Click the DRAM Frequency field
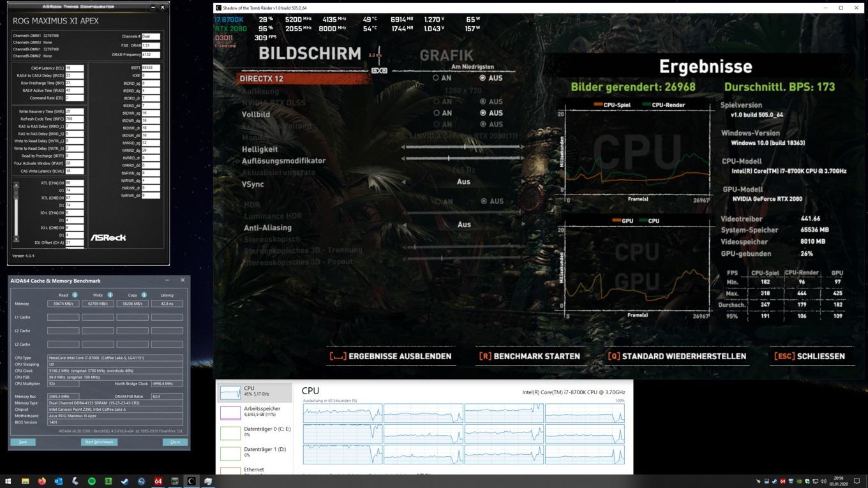Viewport: 868px width, 488px height. coord(151,55)
